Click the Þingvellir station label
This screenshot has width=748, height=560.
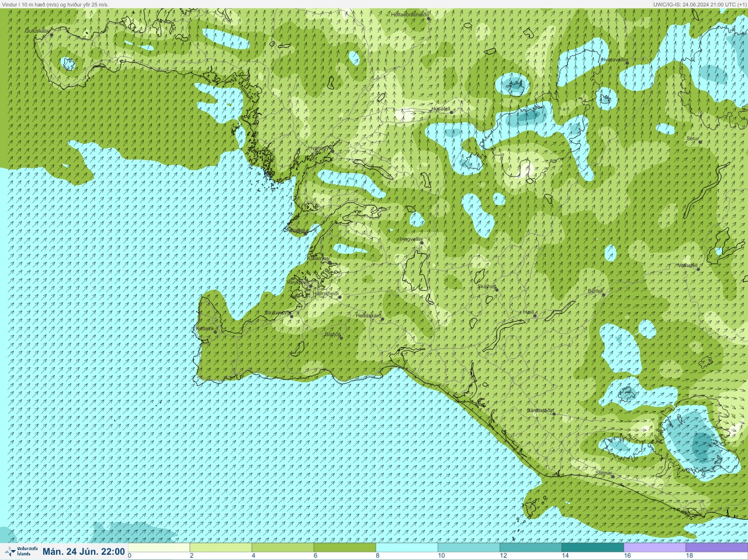tap(410, 239)
